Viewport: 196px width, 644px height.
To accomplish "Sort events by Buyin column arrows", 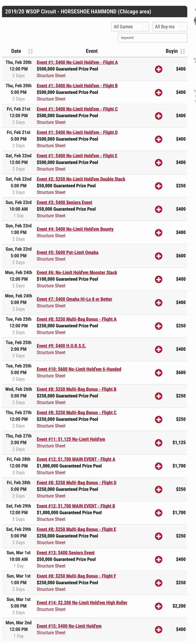I will click(183, 51).
